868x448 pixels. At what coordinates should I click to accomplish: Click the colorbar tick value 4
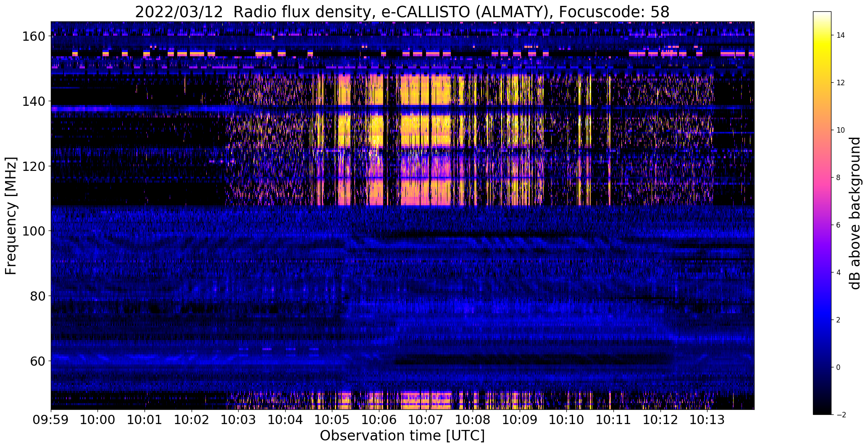[839, 272]
